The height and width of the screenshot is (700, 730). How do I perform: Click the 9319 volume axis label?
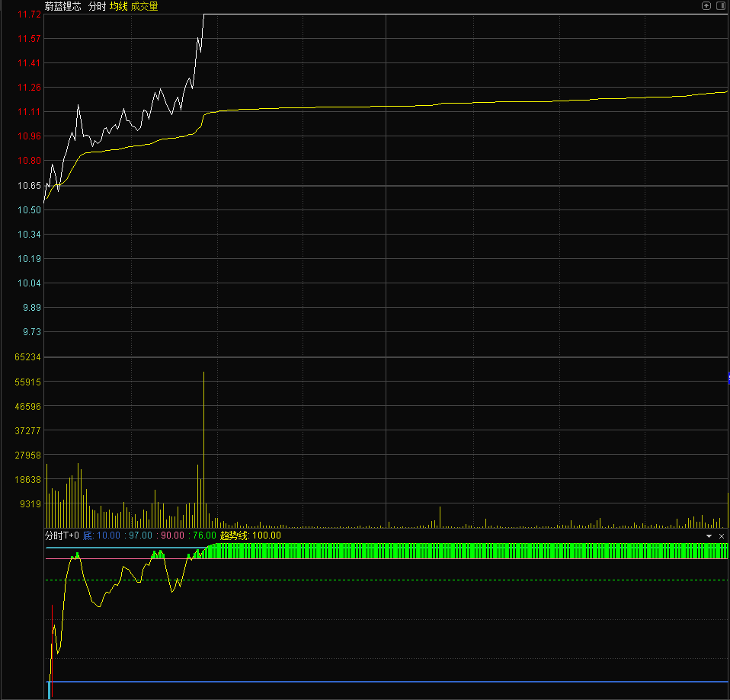[x=30, y=504]
